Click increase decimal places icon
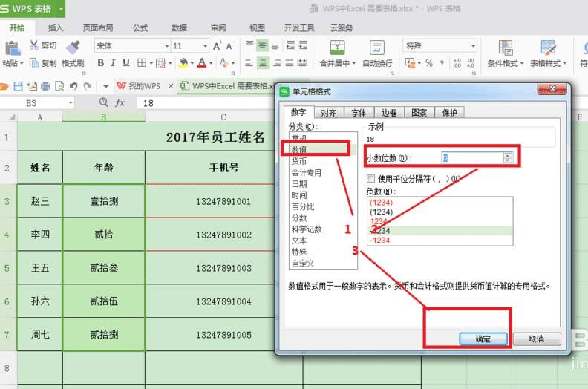588x389 pixels. [457, 63]
